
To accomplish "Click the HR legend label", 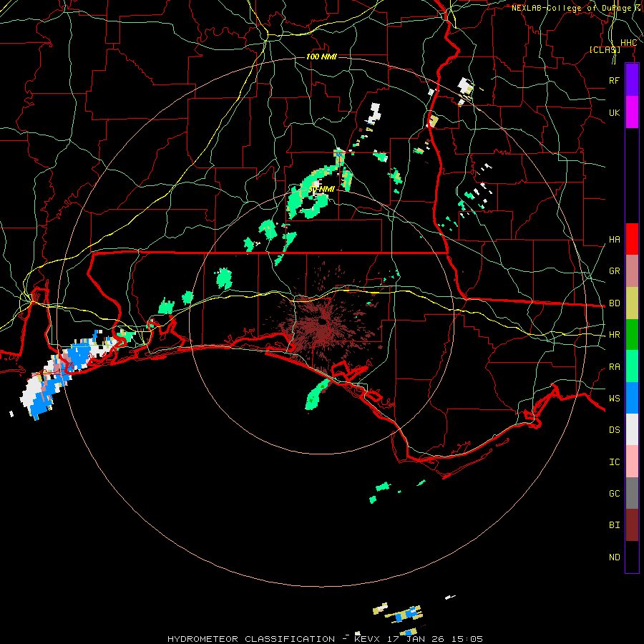I will coord(614,335).
